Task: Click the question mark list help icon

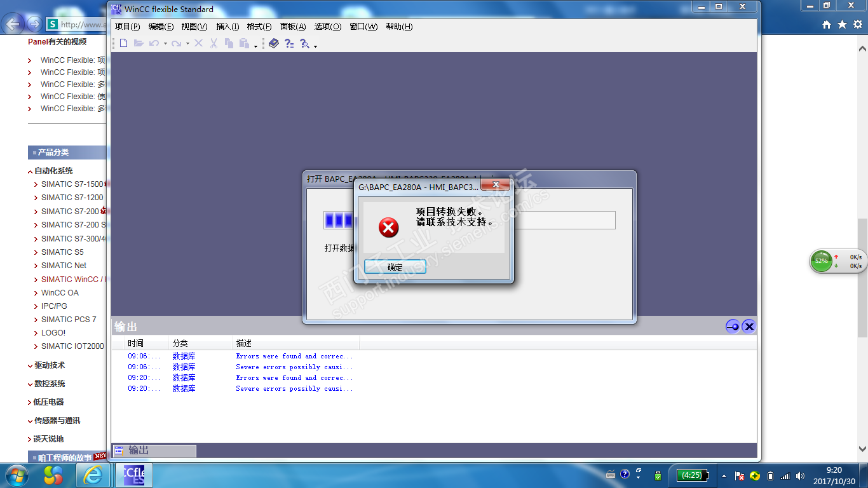Action: click(289, 43)
